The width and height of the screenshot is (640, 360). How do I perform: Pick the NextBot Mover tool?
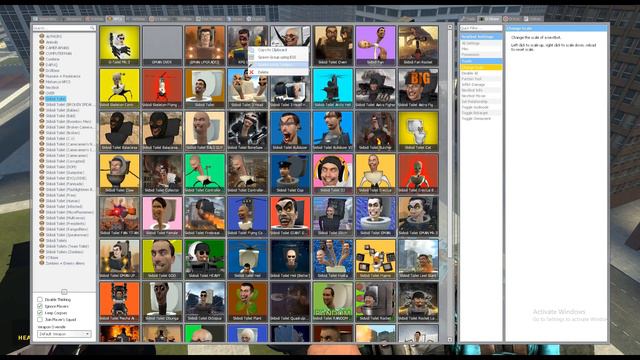pyautogui.click(x=481, y=96)
